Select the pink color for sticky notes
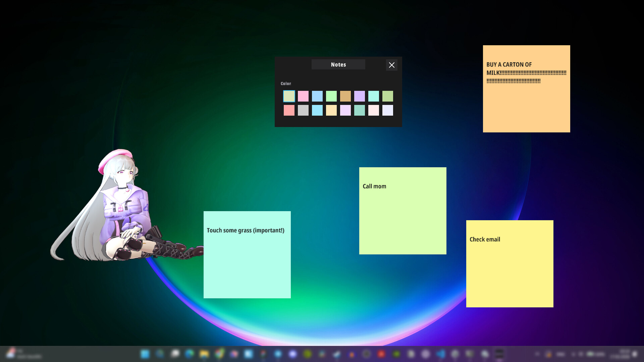Viewport: 644px width, 362px height. (303, 96)
